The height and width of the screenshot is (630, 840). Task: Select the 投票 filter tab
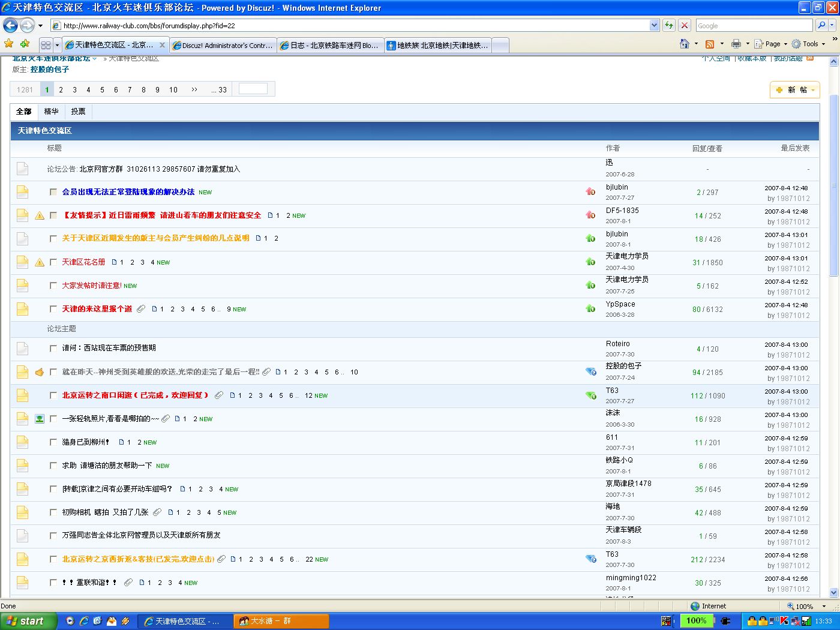[x=78, y=112]
